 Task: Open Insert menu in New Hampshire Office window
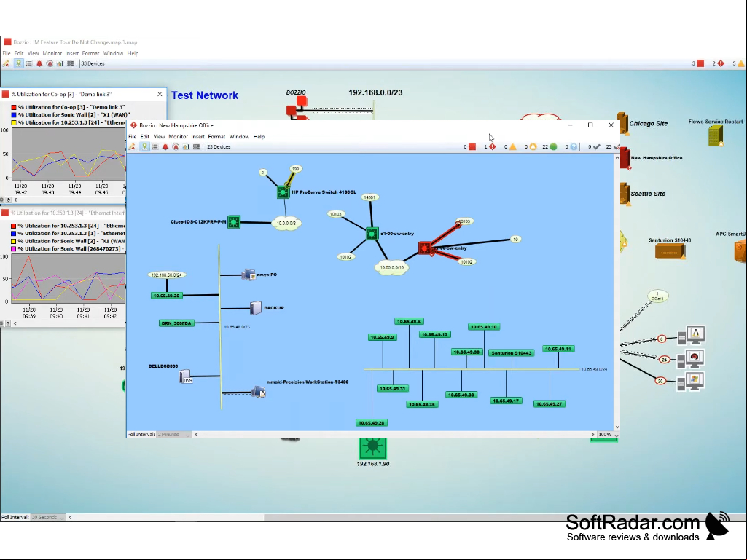[197, 137]
